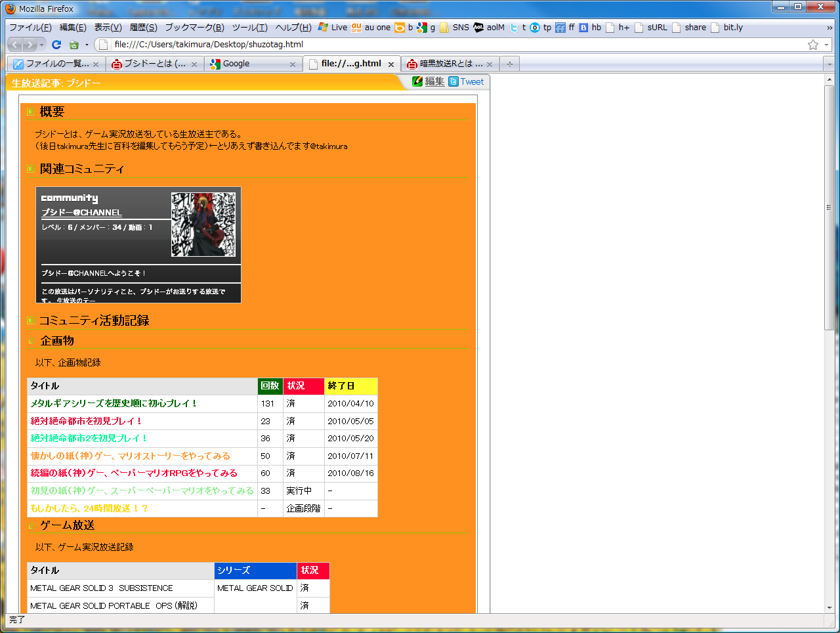840x633 pixels.
Task: Click the 回数 green column header
Action: [x=270, y=386]
